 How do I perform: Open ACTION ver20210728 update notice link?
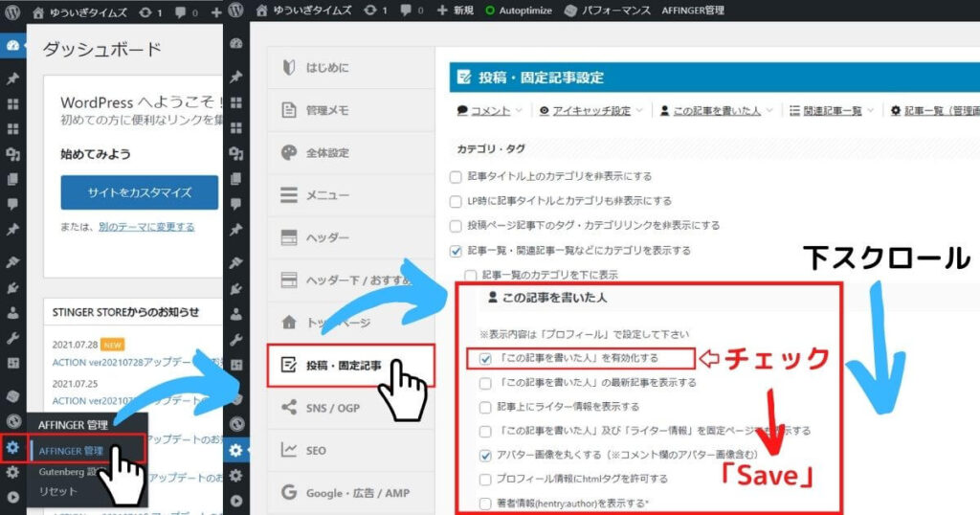pyautogui.click(x=138, y=362)
